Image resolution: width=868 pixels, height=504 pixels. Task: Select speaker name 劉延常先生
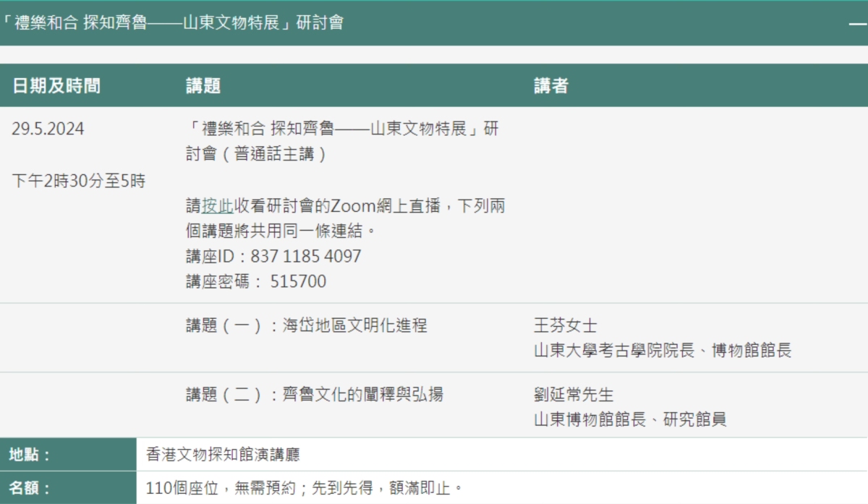click(x=574, y=395)
